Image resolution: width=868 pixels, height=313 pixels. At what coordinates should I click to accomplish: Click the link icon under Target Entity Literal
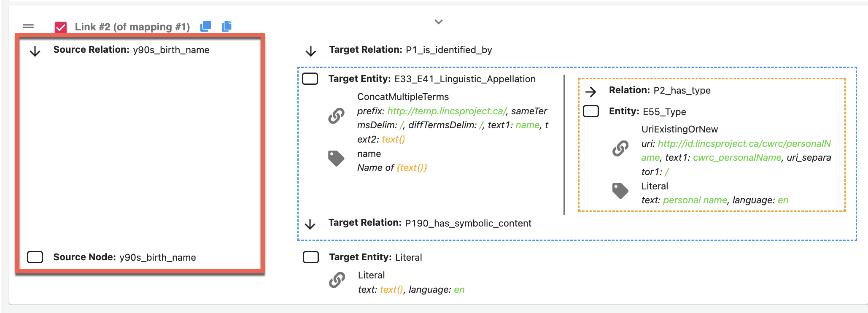337,280
